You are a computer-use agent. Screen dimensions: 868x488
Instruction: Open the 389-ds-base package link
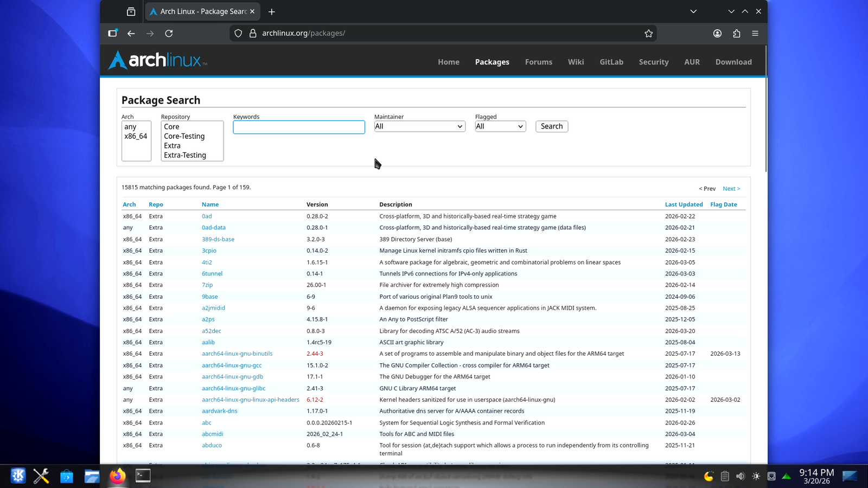[x=218, y=239]
